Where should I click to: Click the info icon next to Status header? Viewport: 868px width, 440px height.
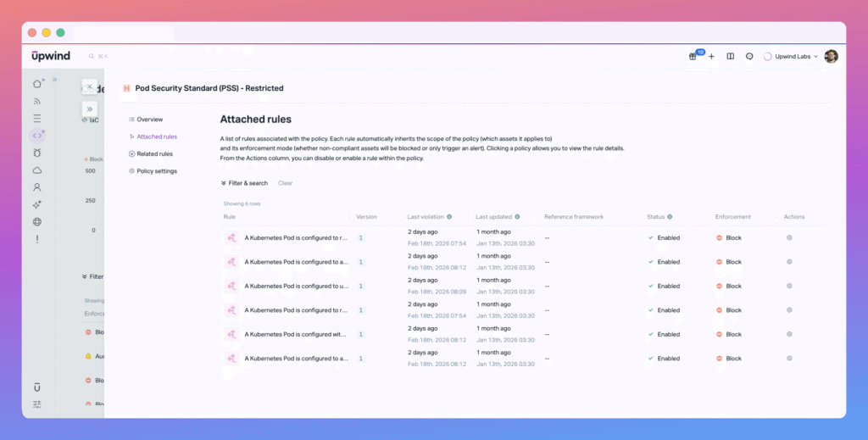[670, 217]
